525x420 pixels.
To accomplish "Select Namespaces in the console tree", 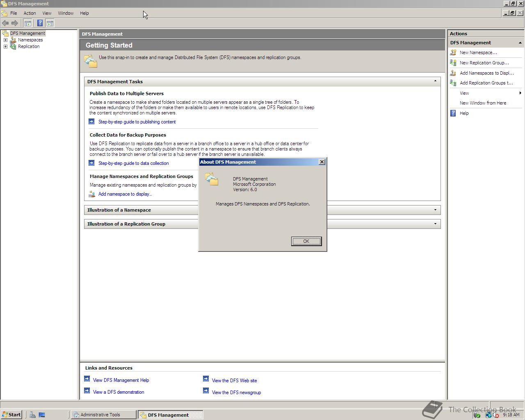I will pos(30,40).
